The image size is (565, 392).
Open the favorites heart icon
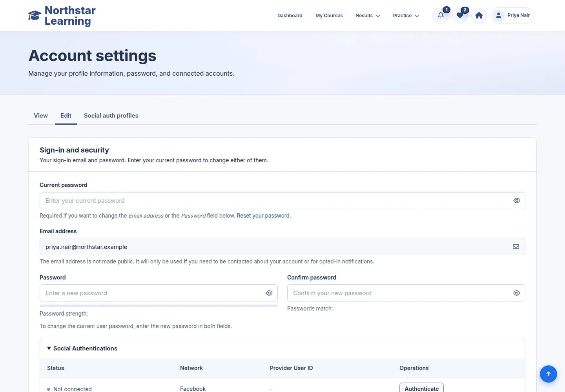(x=460, y=16)
